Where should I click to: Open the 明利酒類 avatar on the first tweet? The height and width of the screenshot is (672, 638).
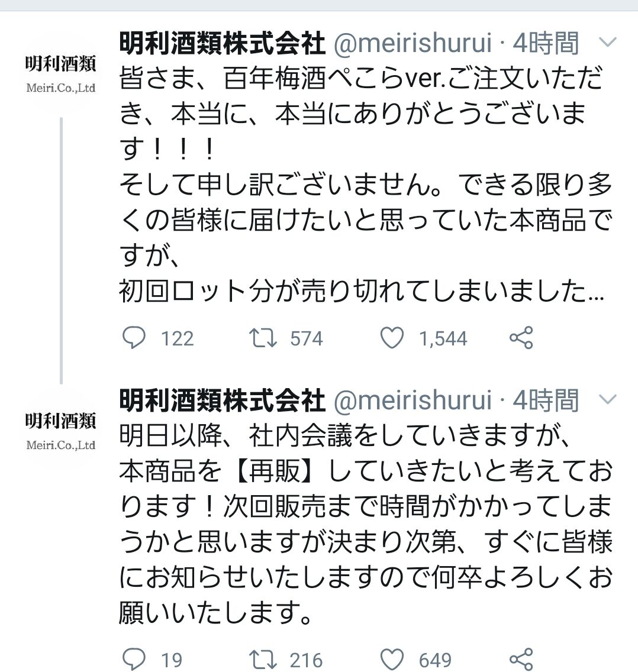click(x=60, y=72)
